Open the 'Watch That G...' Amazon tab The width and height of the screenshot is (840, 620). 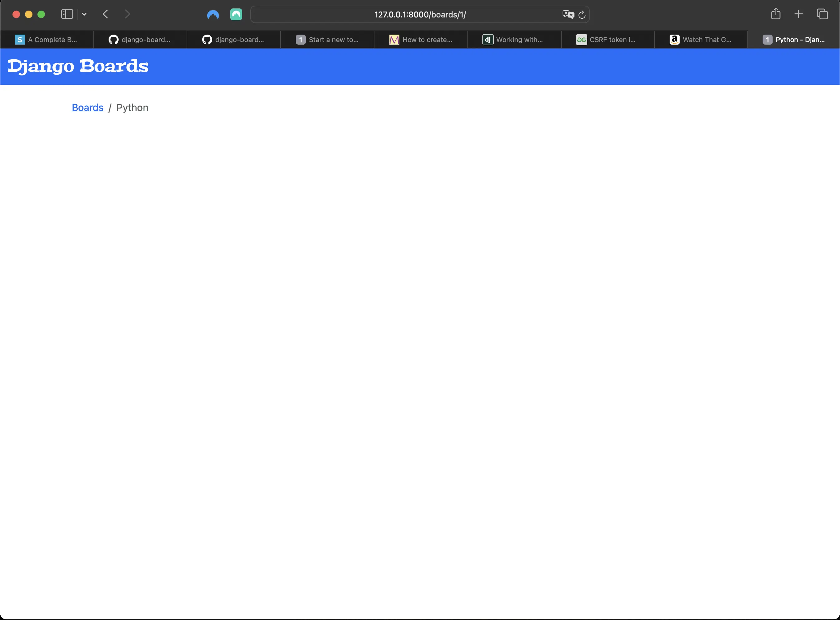coord(701,40)
